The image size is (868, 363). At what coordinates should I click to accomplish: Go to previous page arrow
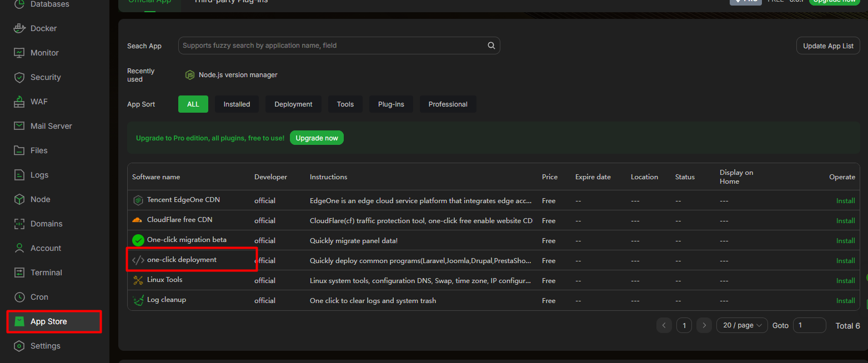tap(664, 325)
